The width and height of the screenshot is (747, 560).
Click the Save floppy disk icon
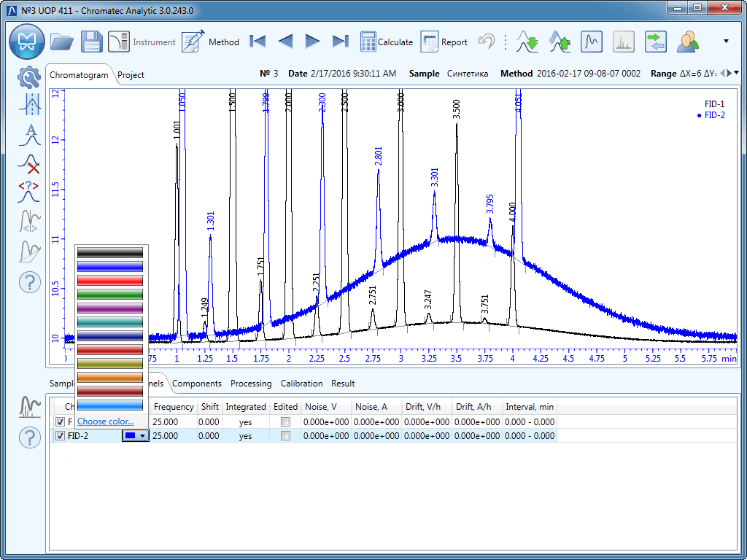point(91,42)
